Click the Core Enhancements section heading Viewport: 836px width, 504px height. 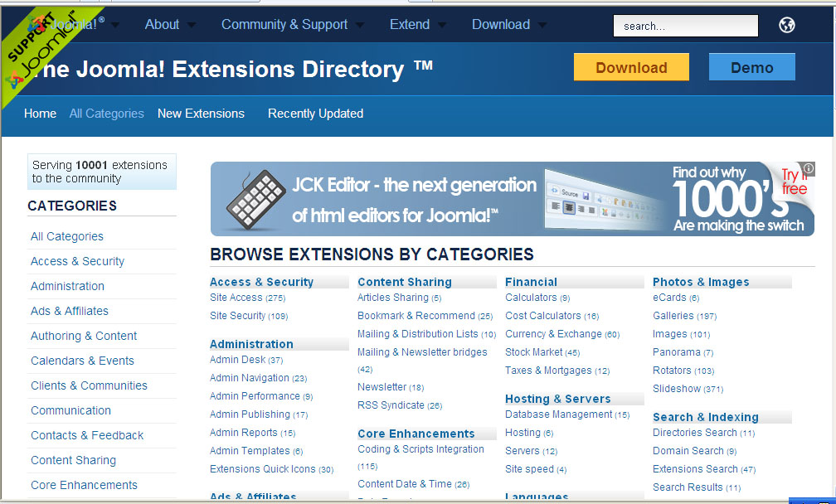tap(416, 434)
